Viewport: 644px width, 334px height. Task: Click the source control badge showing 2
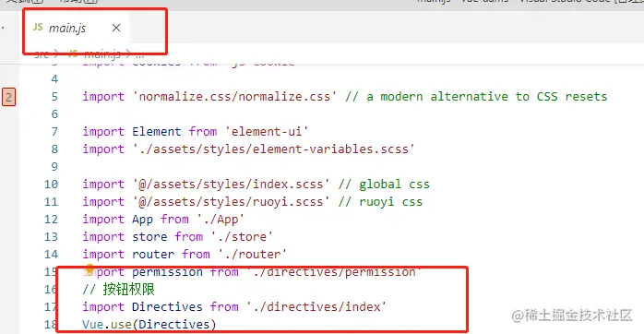coord(8,98)
